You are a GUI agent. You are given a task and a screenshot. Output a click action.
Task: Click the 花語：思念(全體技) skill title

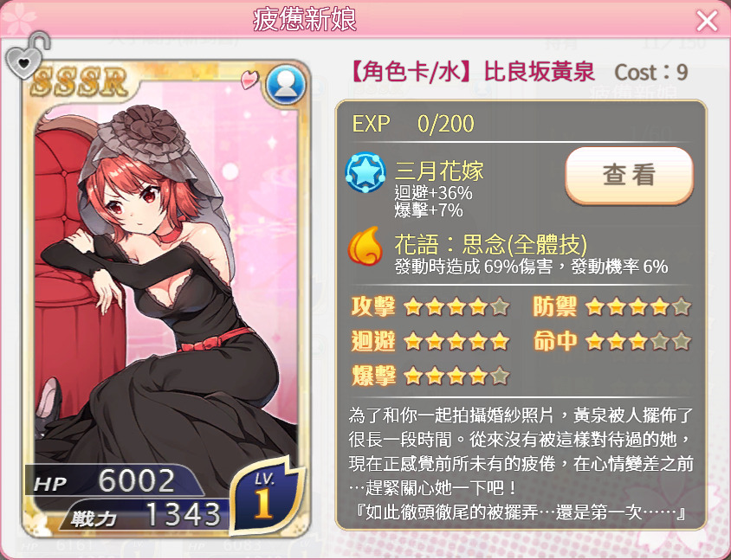(x=490, y=244)
